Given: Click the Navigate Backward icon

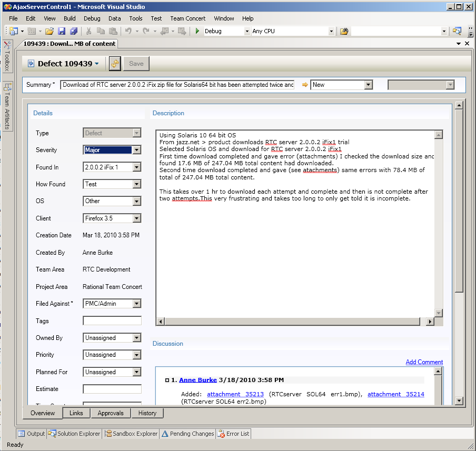Looking at the screenshot, I should (164, 31).
